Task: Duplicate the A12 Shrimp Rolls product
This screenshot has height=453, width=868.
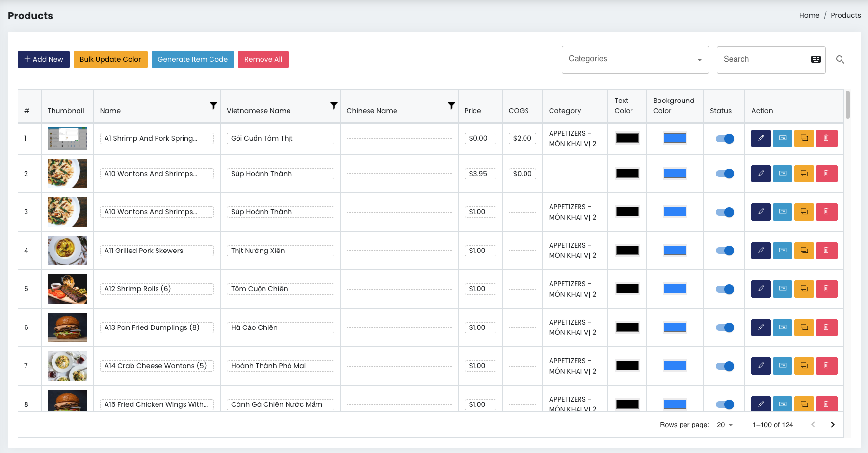Action: point(804,289)
